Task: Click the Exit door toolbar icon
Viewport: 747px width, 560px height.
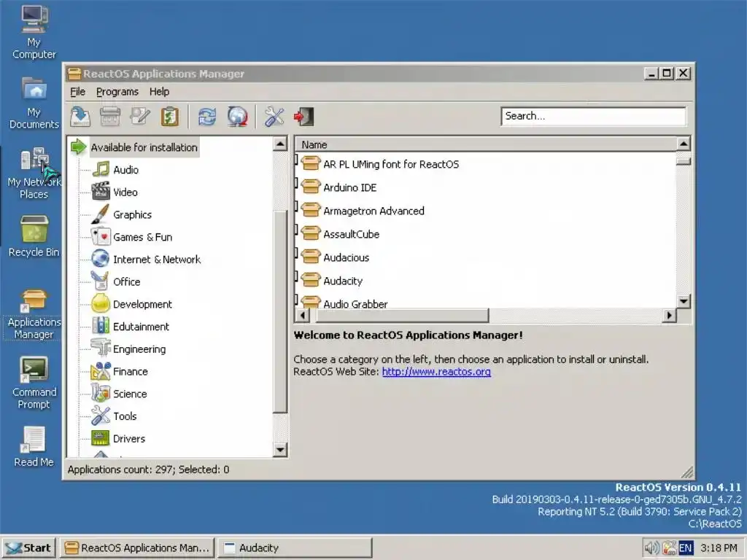Action: point(304,117)
